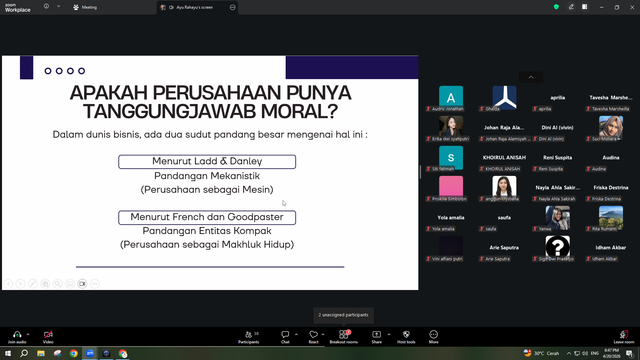Click the weather widget 30°C Cerah

[x=541, y=353]
